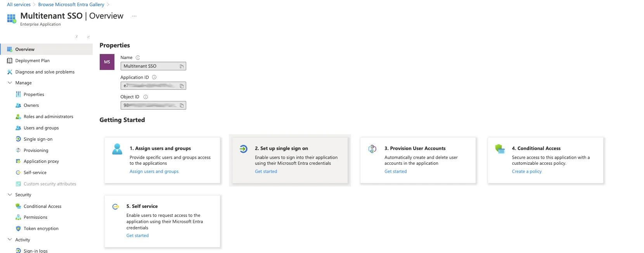Click the purple MS application logo tile
Image resolution: width=644 pixels, height=253 pixels.
point(107,62)
